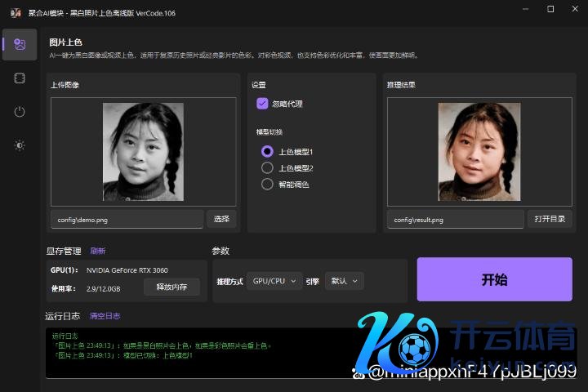
Task: Click the purple 开始 button
Action: (x=494, y=279)
